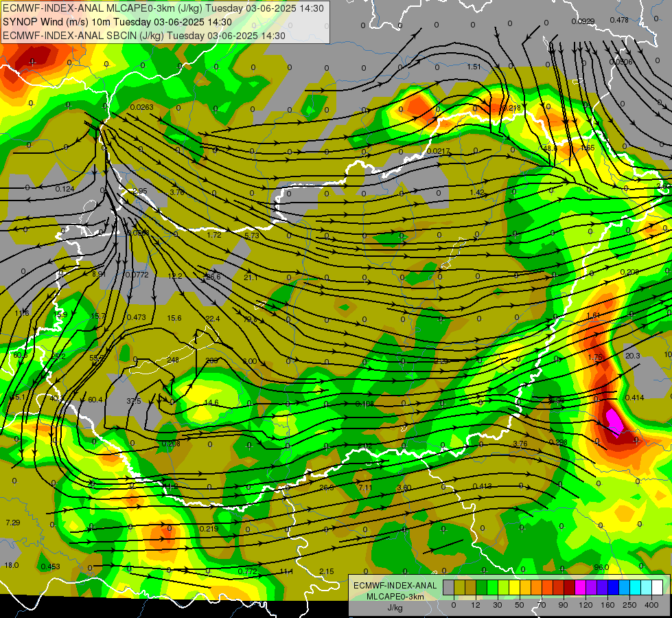The image size is (672, 618).
Task: Click the map value 3.60
Action: click(404, 488)
